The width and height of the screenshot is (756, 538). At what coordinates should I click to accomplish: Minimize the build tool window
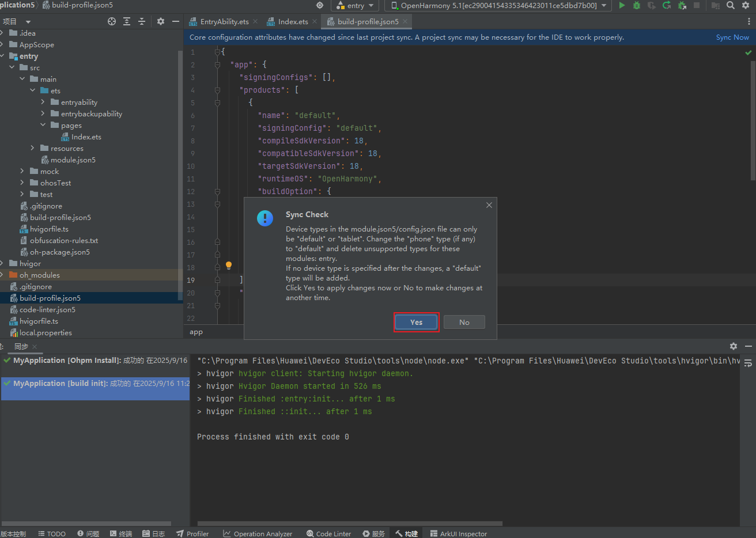coord(749,346)
